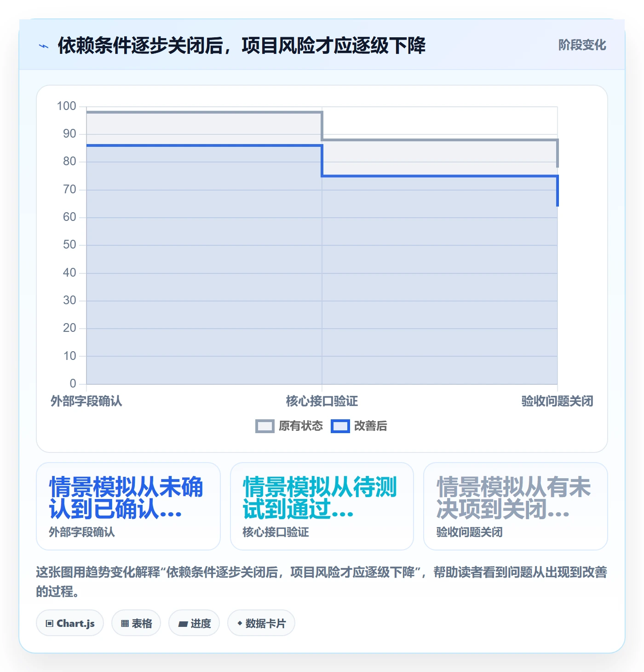Click the grid icon in the 表格 tag
644x672 pixels.
(125, 624)
